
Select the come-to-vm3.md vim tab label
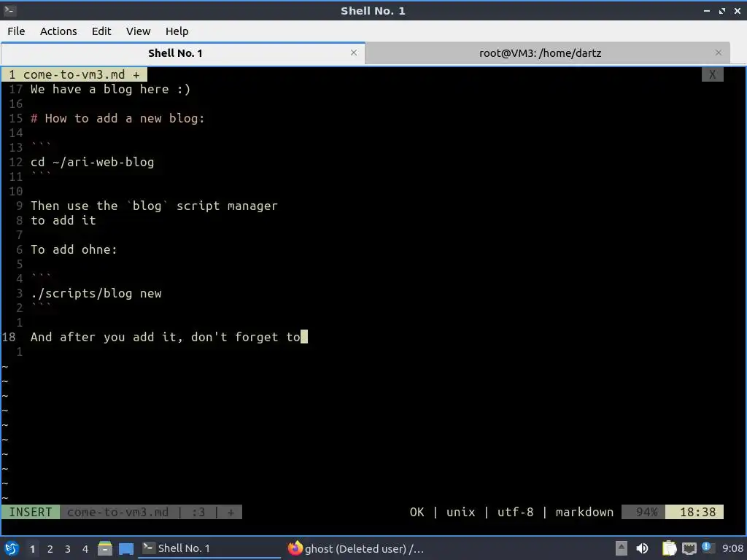[74, 75]
